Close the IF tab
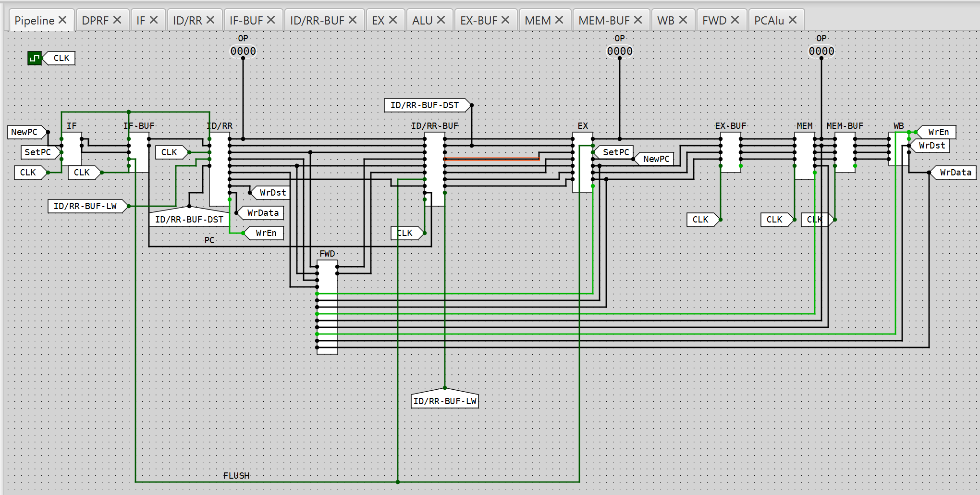This screenshot has width=980, height=495. point(154,20)
